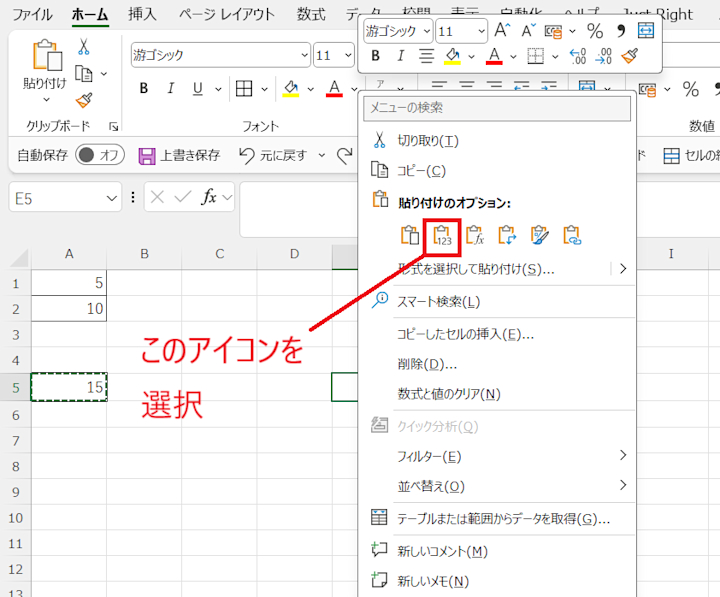The width and height of the screenshot is (720, 597).
Task: Click the 上書き保存 save button
Action: click(x=179, y=155)
